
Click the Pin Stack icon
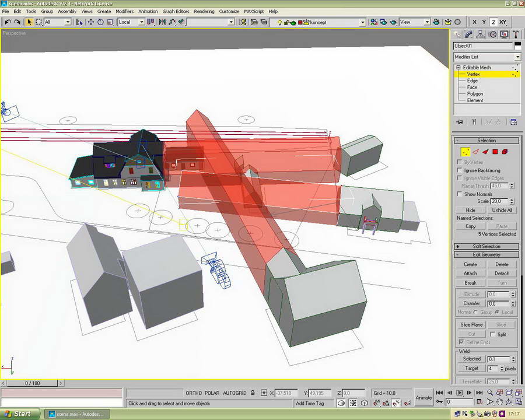click(x=460, y=122)
